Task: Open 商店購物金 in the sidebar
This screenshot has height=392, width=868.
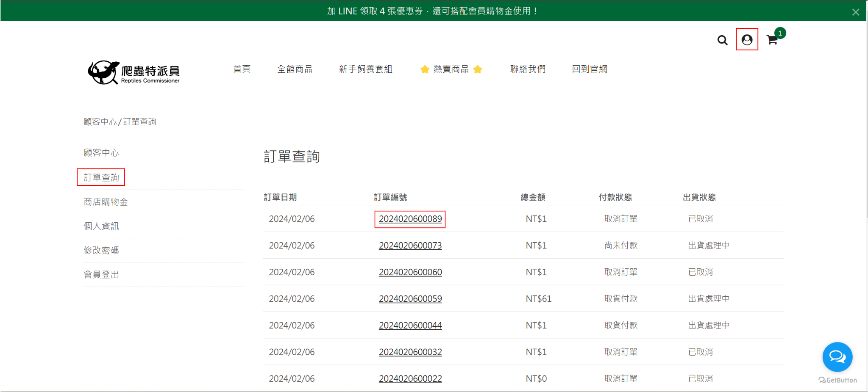Action: point(106,202)
